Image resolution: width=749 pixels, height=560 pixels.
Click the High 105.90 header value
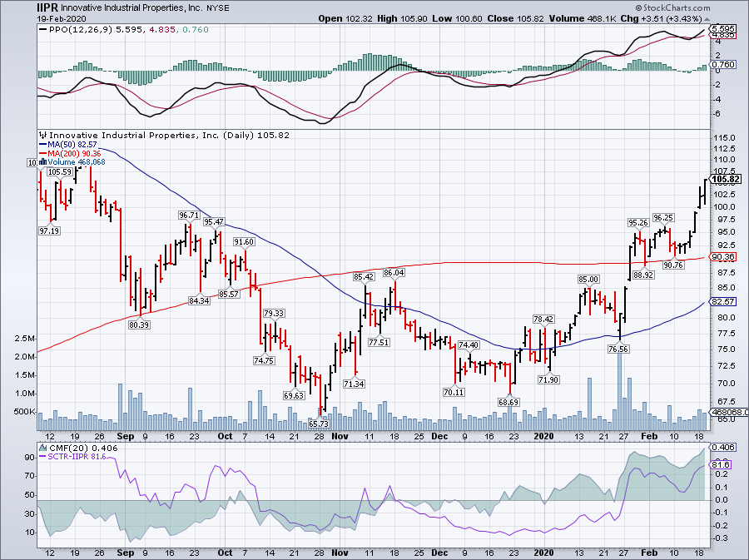click(x=402, y=18)
